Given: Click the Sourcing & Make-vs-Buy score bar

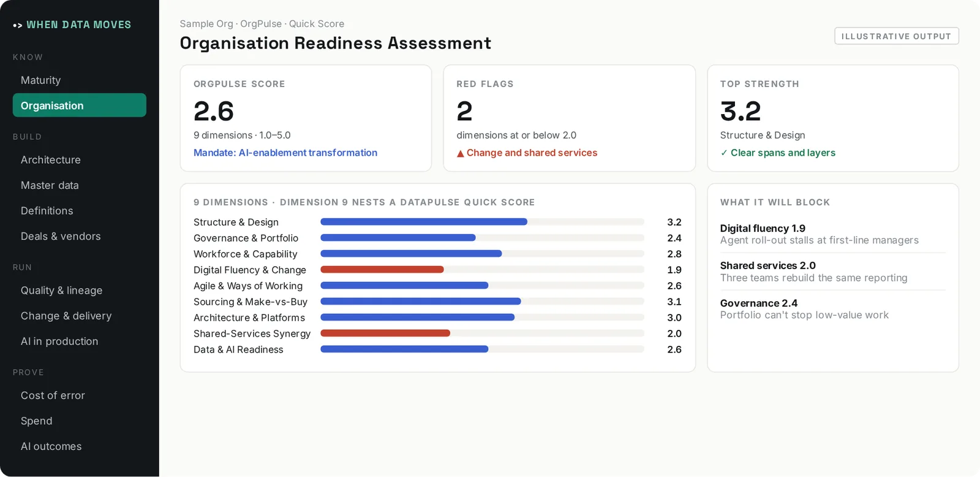Looking at the screenshot, I should coord(421,302).
